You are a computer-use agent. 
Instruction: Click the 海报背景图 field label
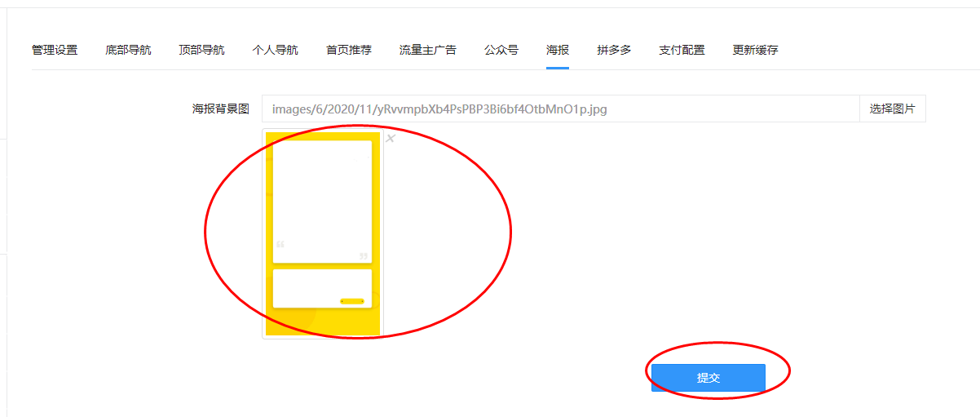point(221,109)
